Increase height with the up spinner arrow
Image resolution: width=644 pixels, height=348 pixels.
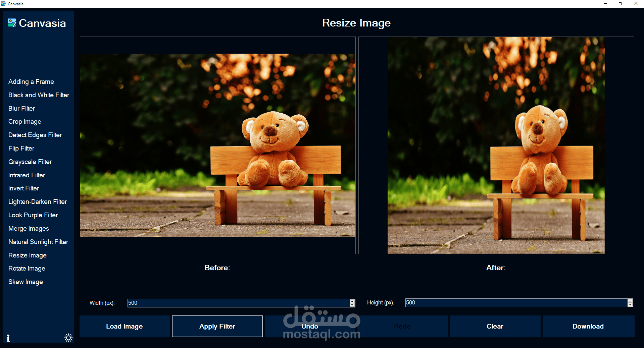tap(630, 301)
